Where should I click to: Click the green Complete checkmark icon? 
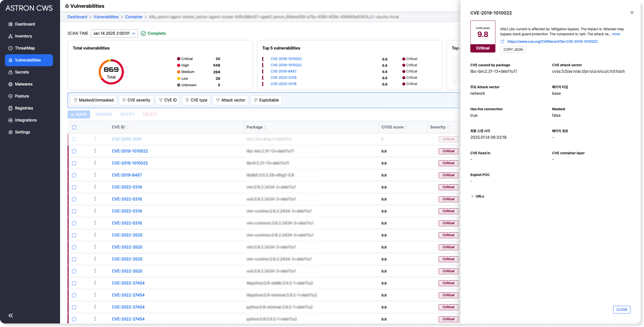143,33
